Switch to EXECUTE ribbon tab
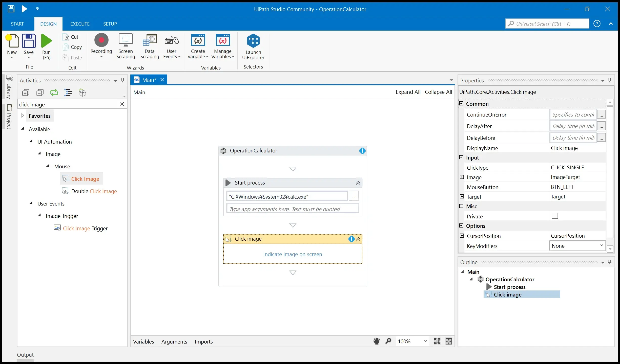This screenshot has height=364, width=620. coord(80,24)
